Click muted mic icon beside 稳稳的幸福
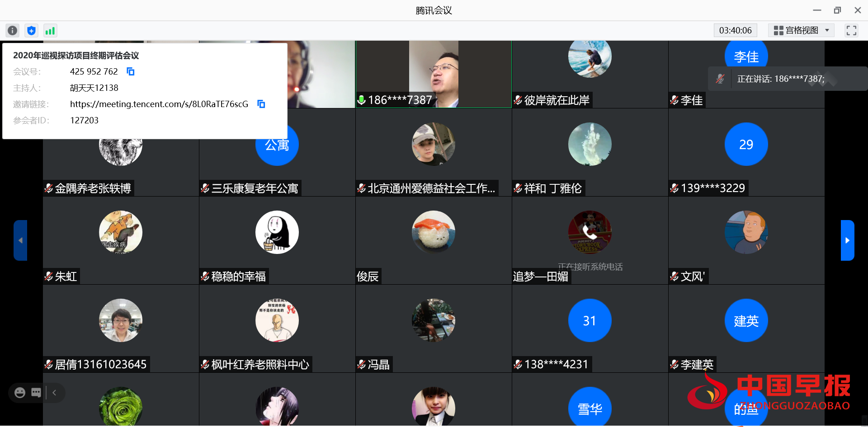This screenshot has height=427, width=868. tap(205, 277)
